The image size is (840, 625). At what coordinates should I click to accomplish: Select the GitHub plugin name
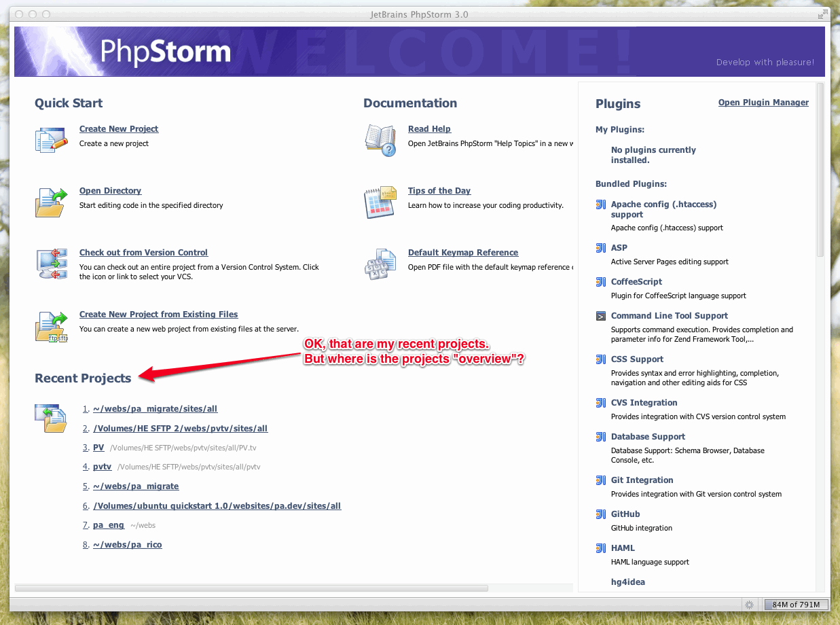[x=625, y=514]
